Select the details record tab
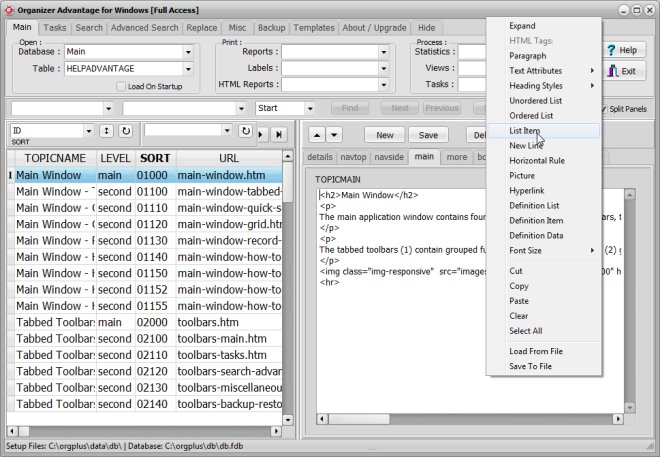This screenshot has width=660, height=457. tap(320, 157)
